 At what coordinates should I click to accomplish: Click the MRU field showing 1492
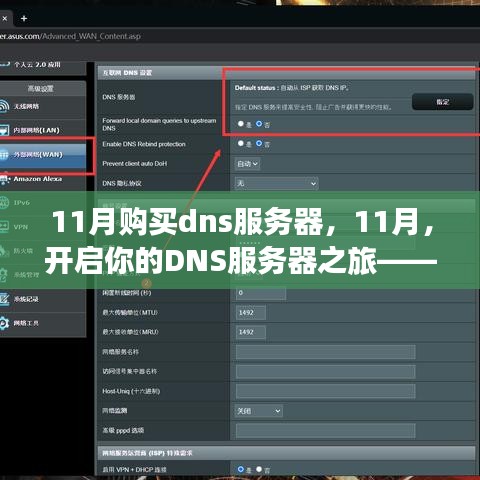point(251,332)
